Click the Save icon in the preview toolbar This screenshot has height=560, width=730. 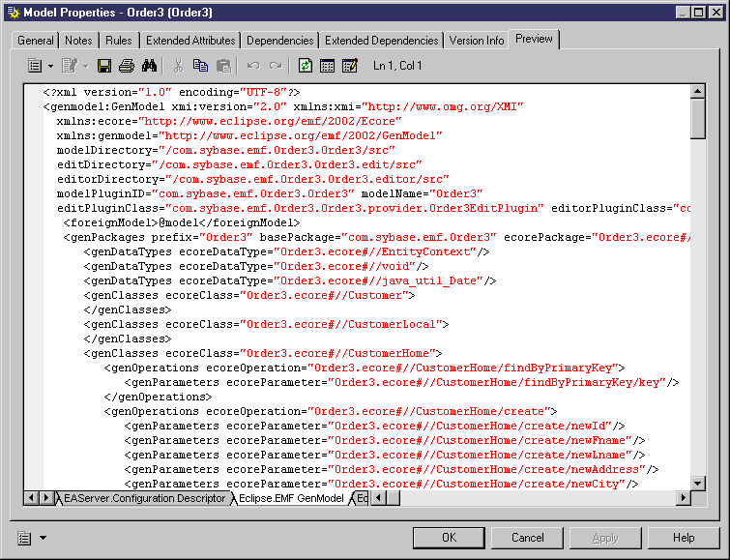[x=105, y=66]
